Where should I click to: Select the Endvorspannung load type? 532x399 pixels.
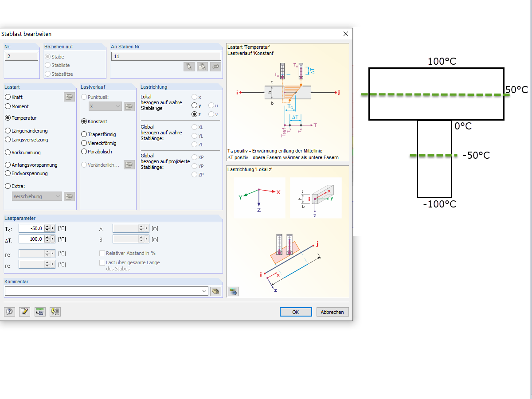[x=26, y=173]
